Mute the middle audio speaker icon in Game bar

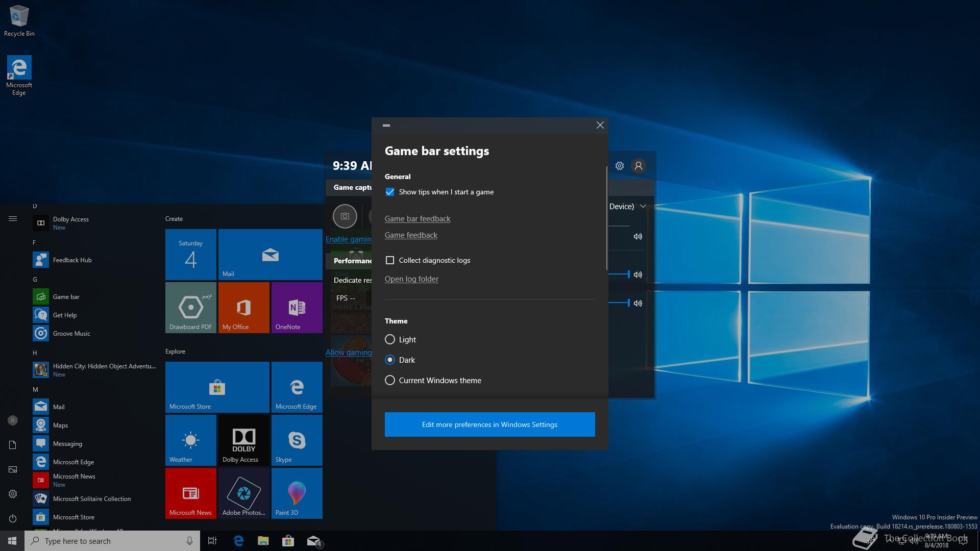tap(638, 274)
